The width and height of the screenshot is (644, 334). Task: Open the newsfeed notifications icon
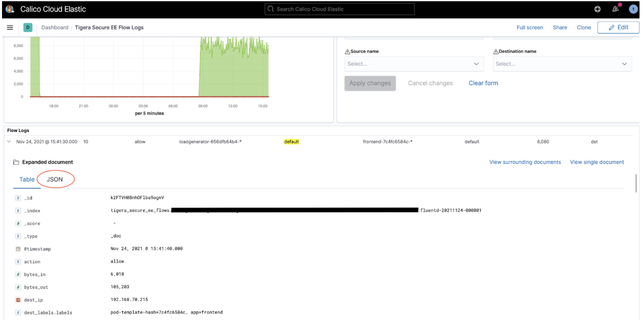pos(615,9)
